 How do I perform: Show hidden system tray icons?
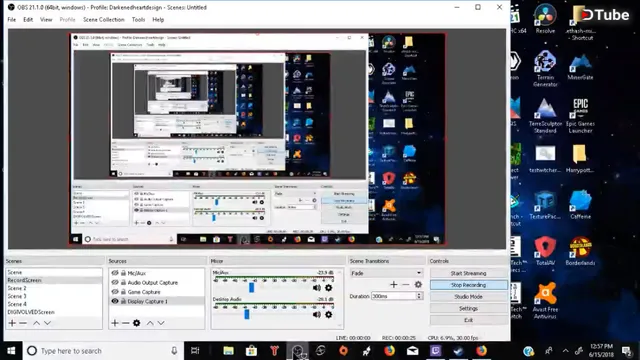tap(565, 351)
